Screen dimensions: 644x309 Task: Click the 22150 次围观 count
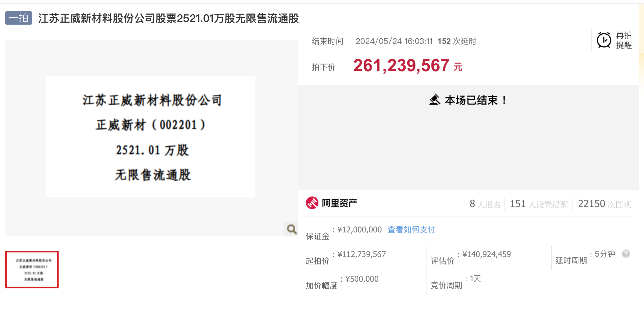pyautogui.click(x=604, y=204)
